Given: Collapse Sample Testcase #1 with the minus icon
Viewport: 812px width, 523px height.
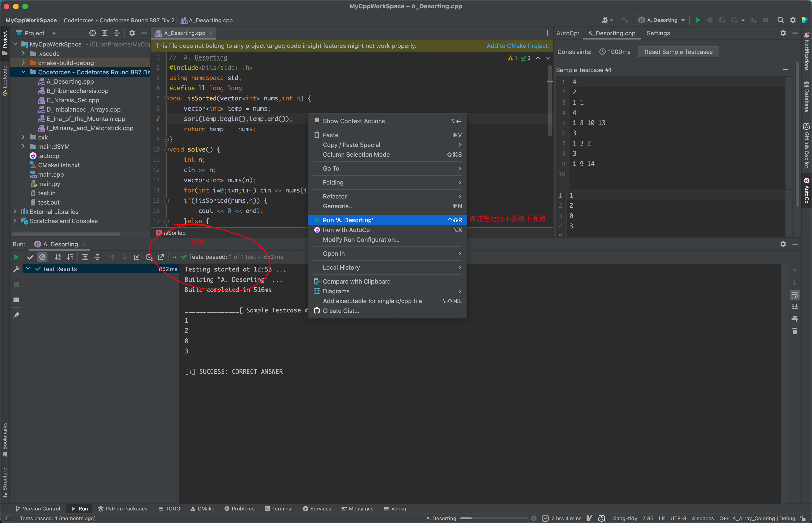Looking at the screenshot, I should tap(785, 70).
